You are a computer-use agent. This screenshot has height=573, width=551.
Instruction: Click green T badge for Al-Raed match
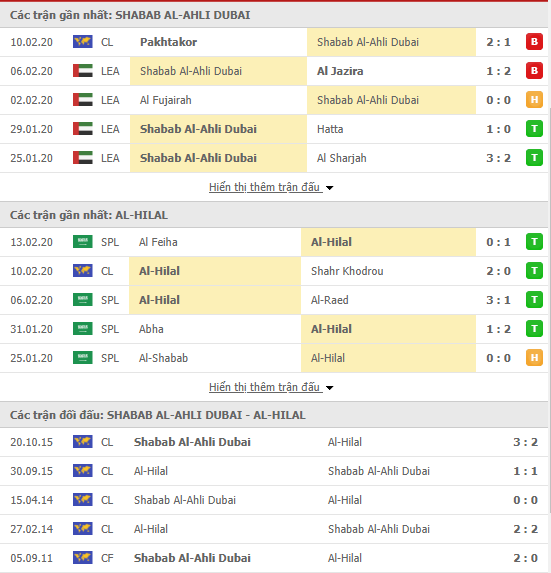click(534, 300)
